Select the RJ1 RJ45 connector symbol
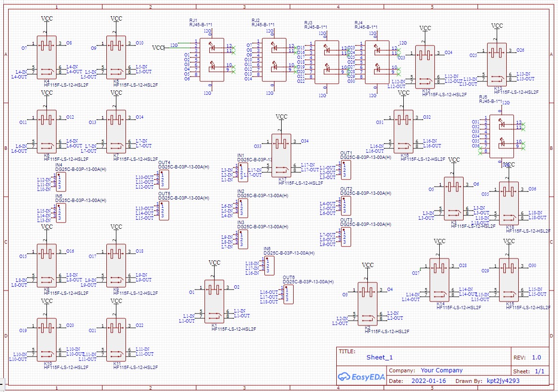 212,60
